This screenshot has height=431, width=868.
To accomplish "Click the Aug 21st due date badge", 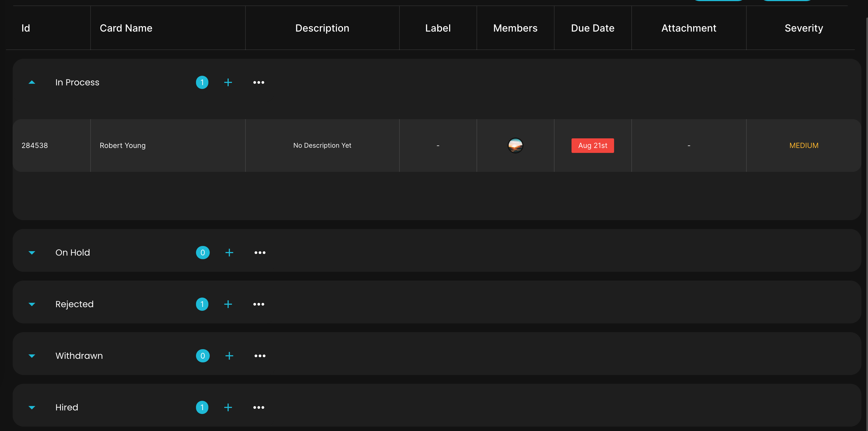I will (592, 145).
